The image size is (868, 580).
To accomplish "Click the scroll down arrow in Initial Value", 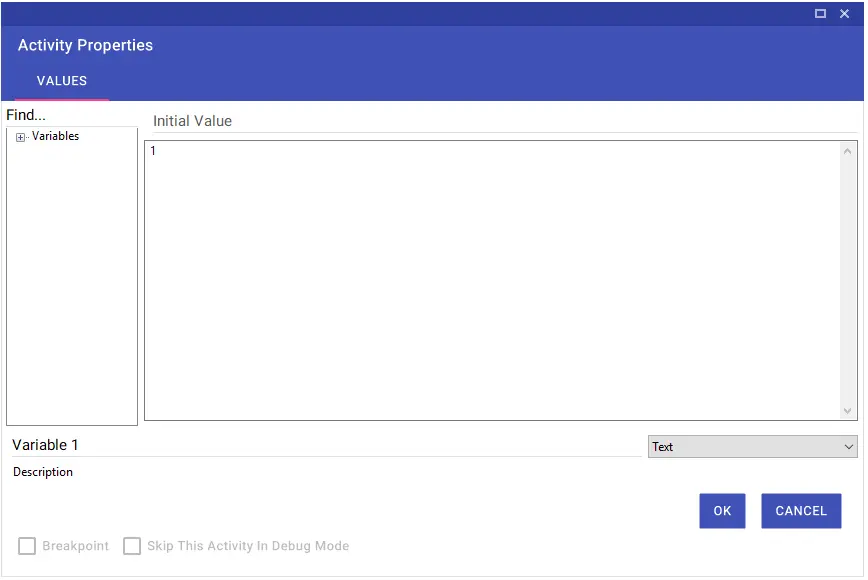I will [847, 411].
